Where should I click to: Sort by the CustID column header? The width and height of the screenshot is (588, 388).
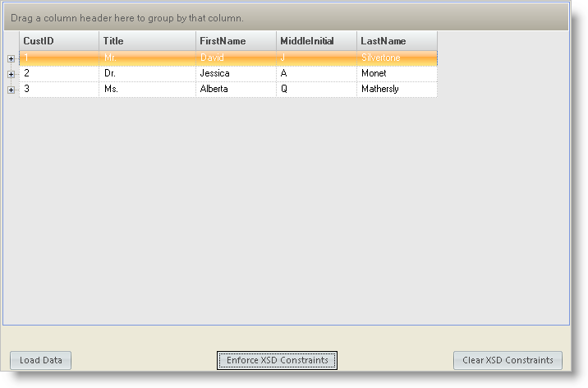(x=58, y=41)
